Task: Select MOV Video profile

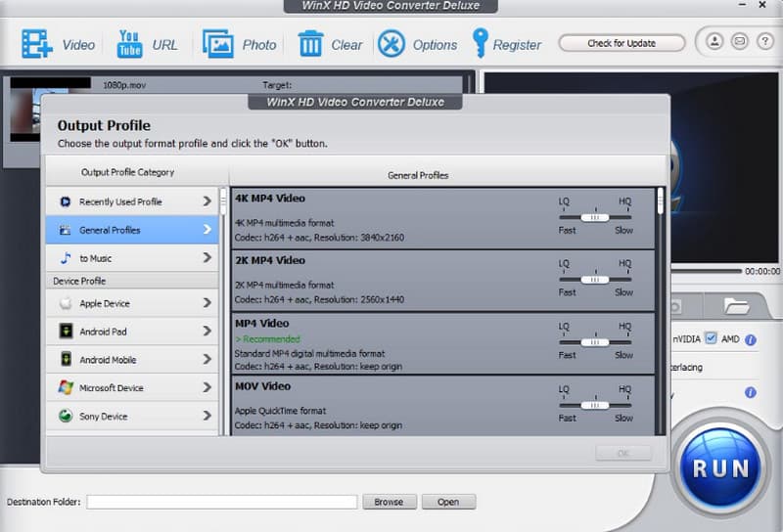Action: (443, 406)
